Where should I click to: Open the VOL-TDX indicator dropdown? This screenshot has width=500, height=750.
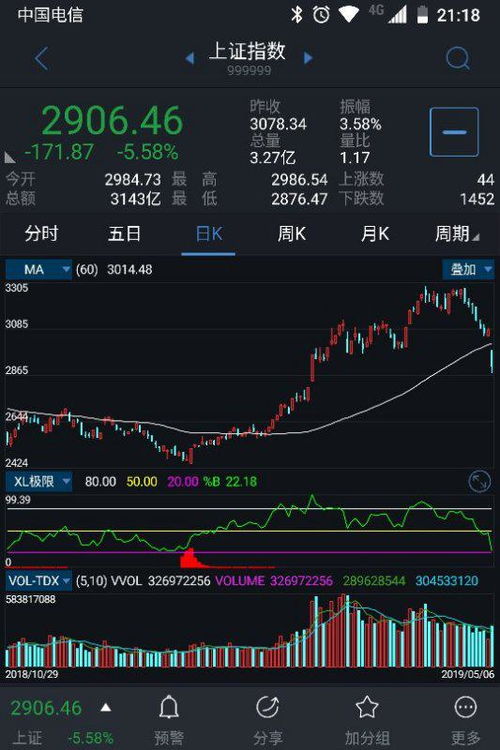pyautogui.click(x=39, y=581)
